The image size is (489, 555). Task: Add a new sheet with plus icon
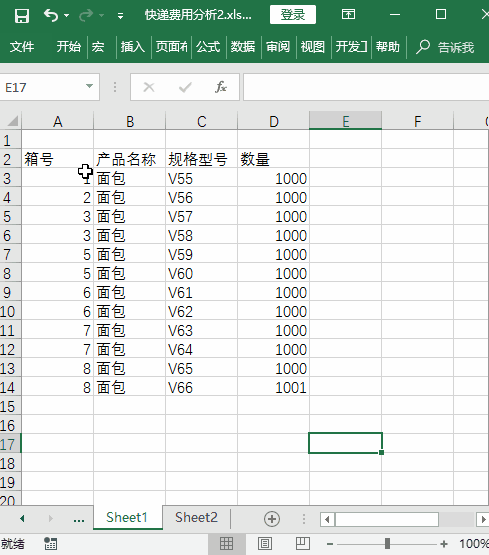(272, 519)
